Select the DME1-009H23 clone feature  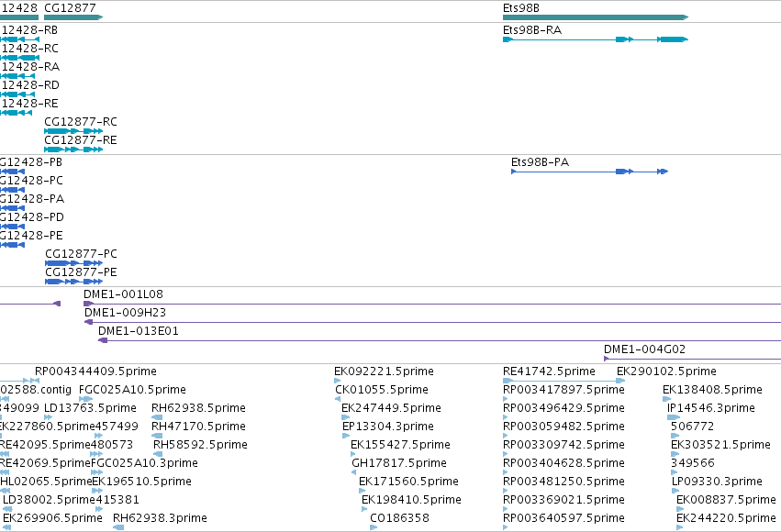coord(433,322)
